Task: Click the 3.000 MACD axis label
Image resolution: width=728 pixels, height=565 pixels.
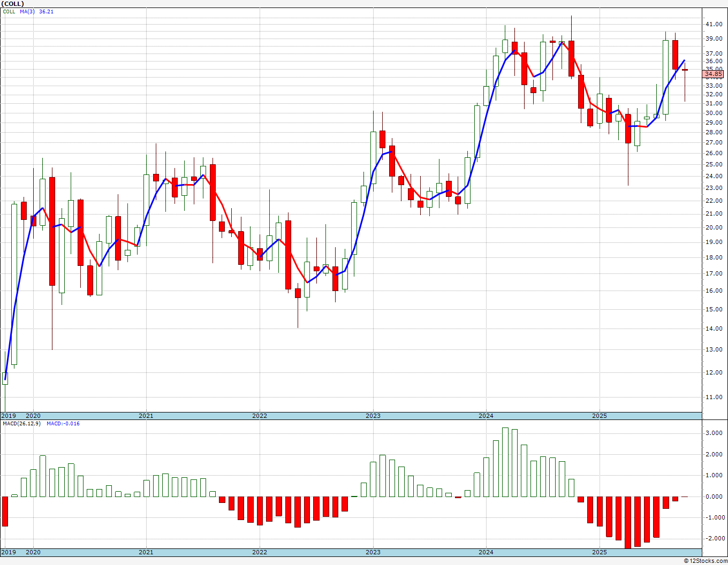Action: (x=714, y=433)
